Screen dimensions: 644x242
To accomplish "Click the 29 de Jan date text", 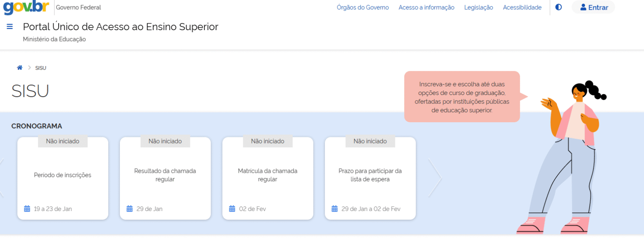I will click(149, 209).
